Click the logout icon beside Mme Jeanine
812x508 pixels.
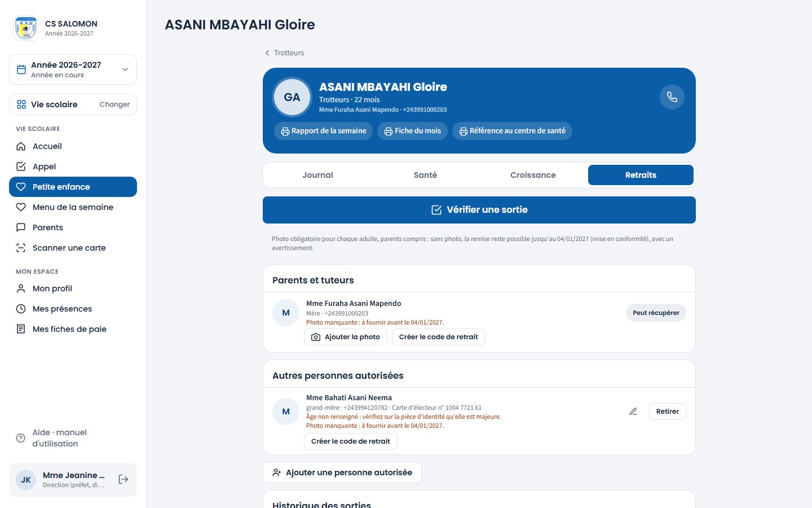pyautogui.click(x=123, y=479)
